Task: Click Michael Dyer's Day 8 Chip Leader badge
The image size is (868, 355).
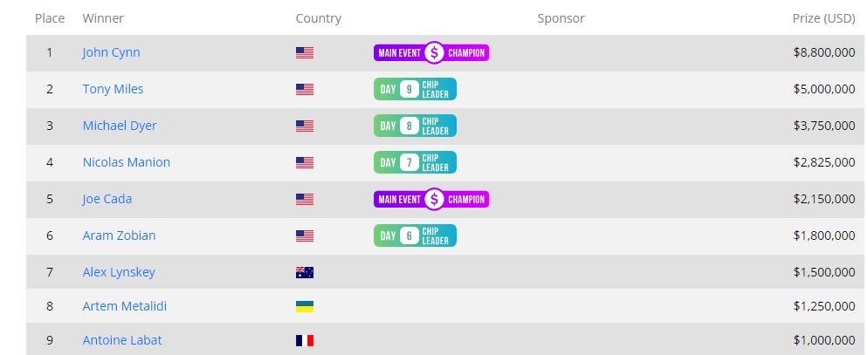Action: click(415, 126)
